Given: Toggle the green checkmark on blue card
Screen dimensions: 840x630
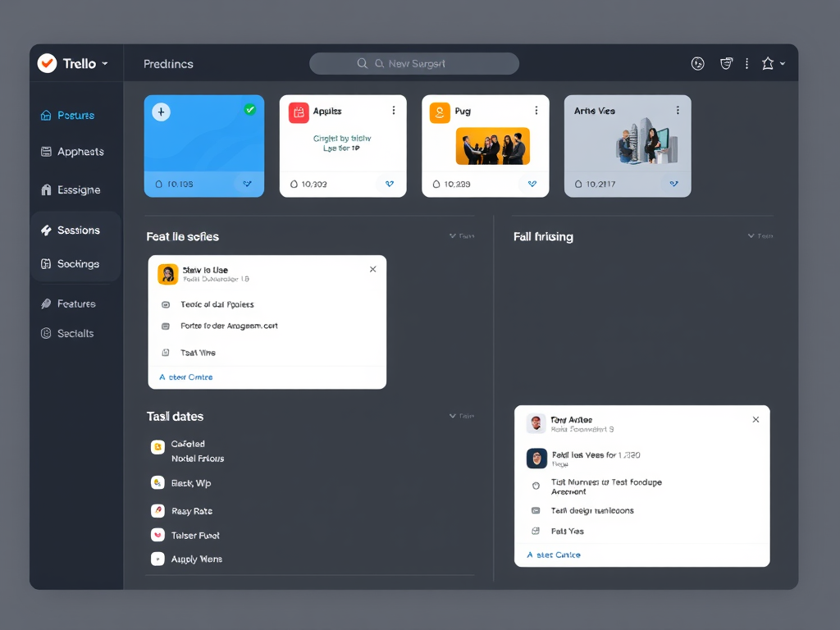Looking at the screenshot, I should [x=250, y=109].
